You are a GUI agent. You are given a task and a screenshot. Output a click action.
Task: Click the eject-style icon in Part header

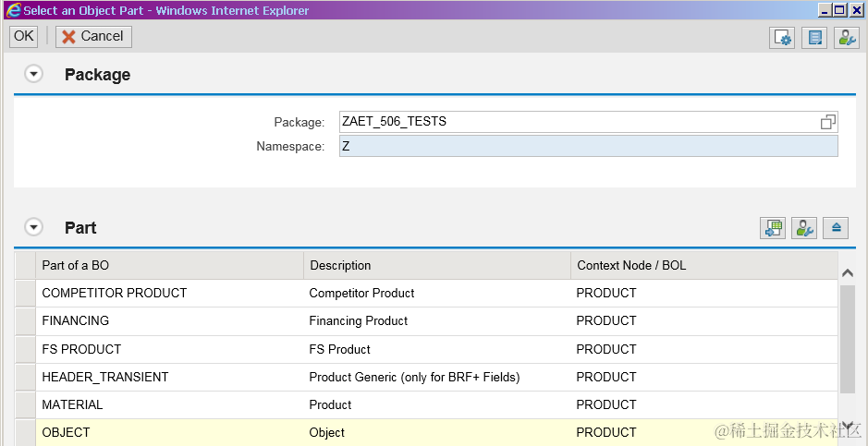(837, 228)
